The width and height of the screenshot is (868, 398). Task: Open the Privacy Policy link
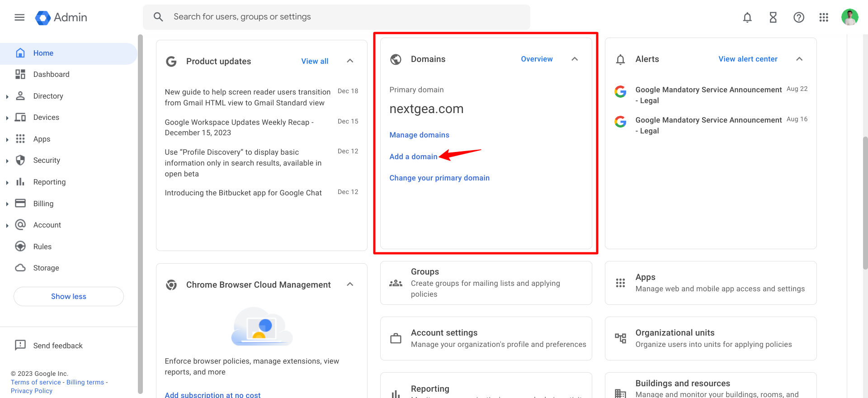[x=32, y=391]
